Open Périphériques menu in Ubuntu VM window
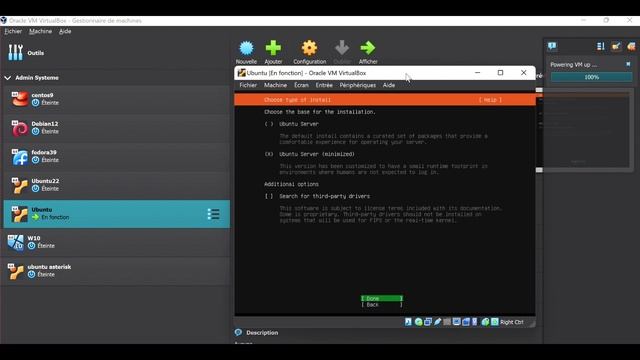 (x=358, y=85)
